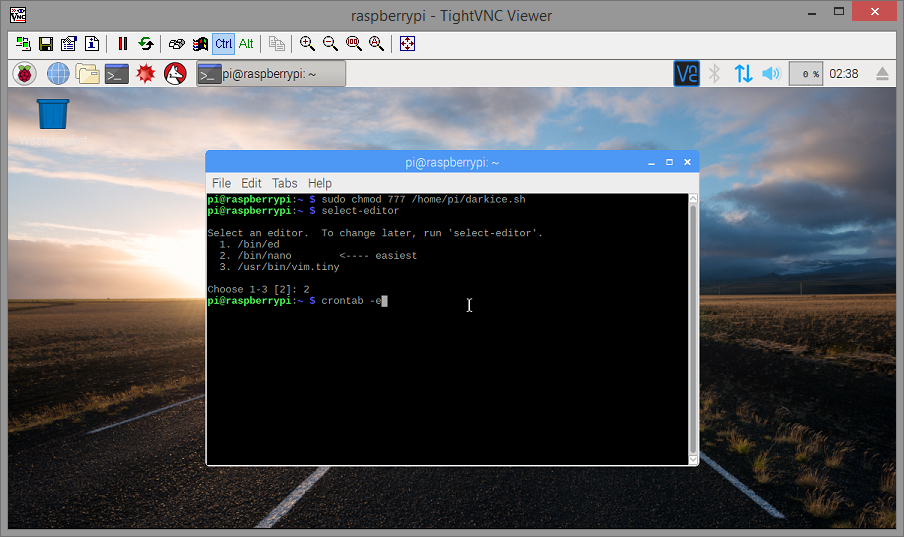Minimize the TightVNC Viewer window

tap(812, 13)
